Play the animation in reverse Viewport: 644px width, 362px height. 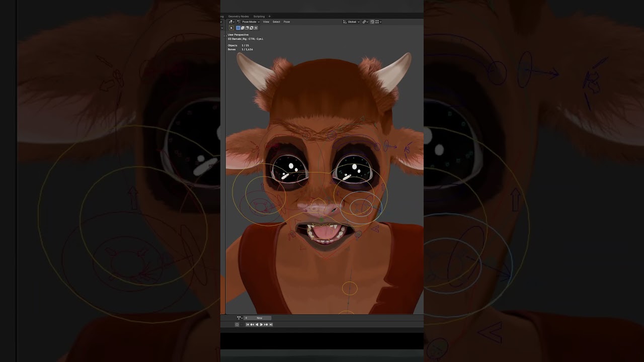point(257,324)
